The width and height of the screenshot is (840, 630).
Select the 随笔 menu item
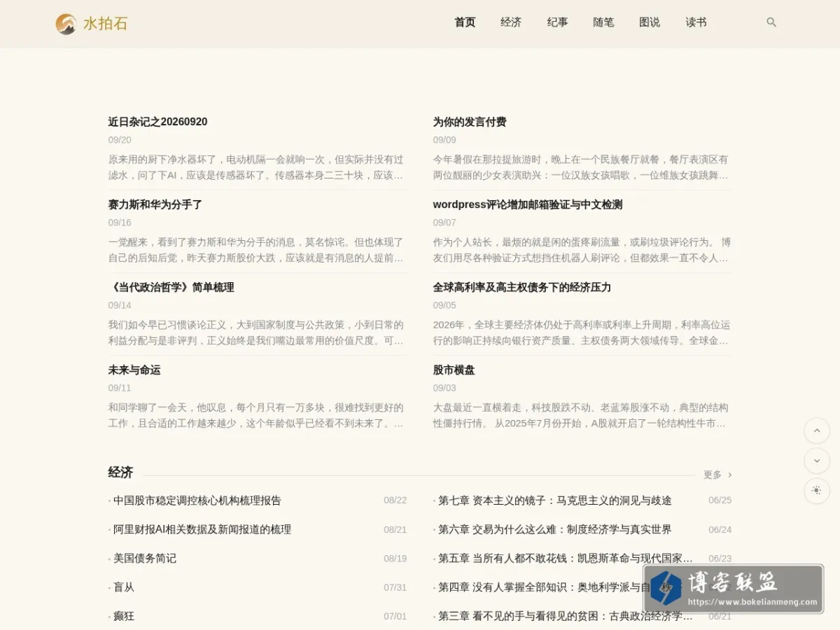point(603,22)
